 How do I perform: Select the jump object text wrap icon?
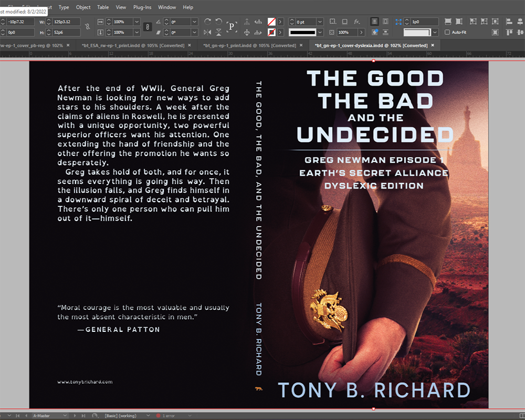click(x=386, y=33)
